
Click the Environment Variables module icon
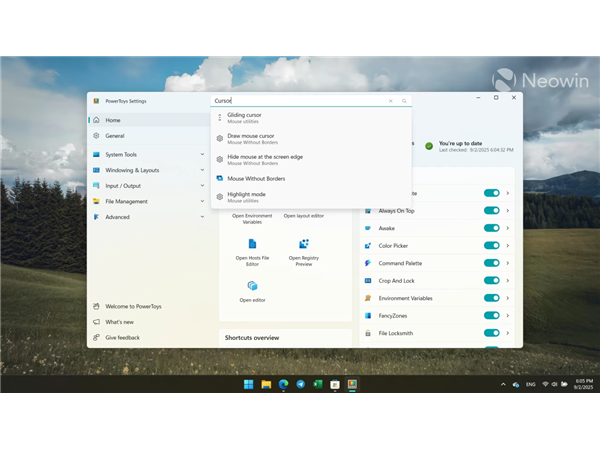(x=368, y=298)
